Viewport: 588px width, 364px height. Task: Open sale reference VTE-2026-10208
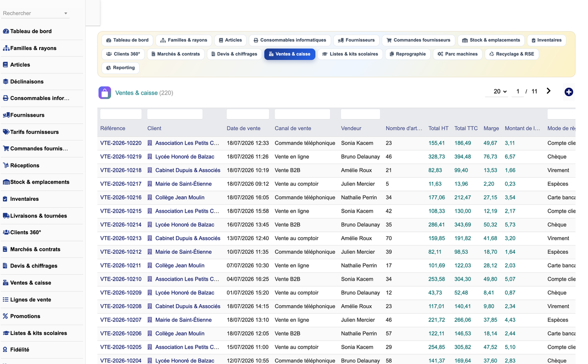[121, 306]
